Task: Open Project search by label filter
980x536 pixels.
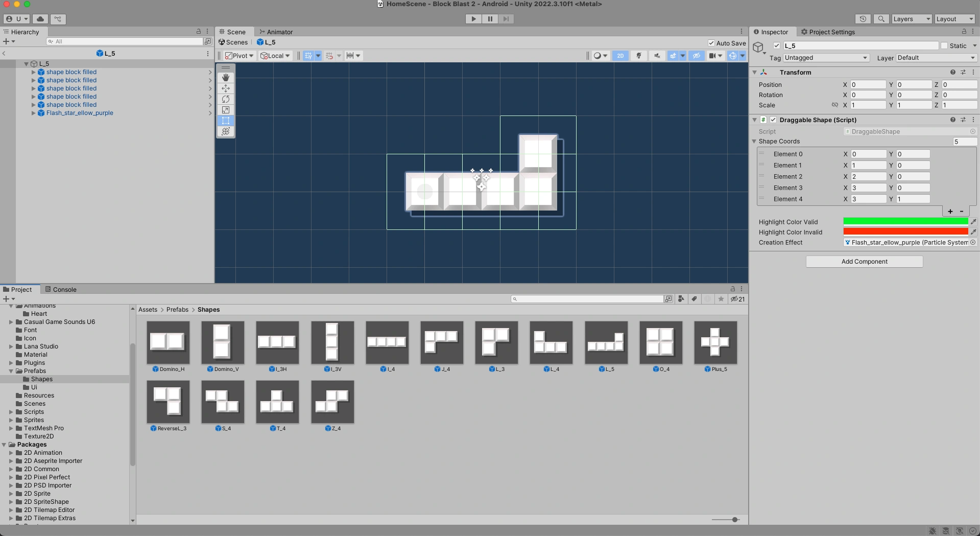Action: pos(694,299)
